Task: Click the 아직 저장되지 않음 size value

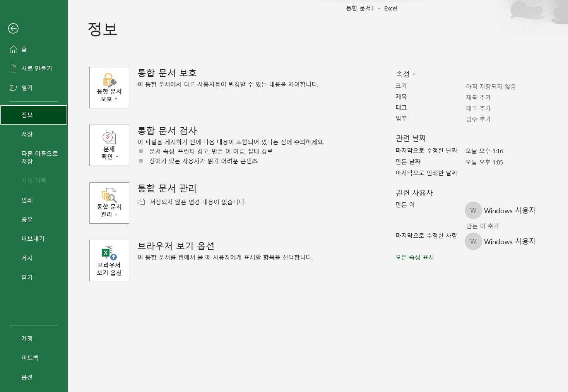Action: tap(491, 87)
